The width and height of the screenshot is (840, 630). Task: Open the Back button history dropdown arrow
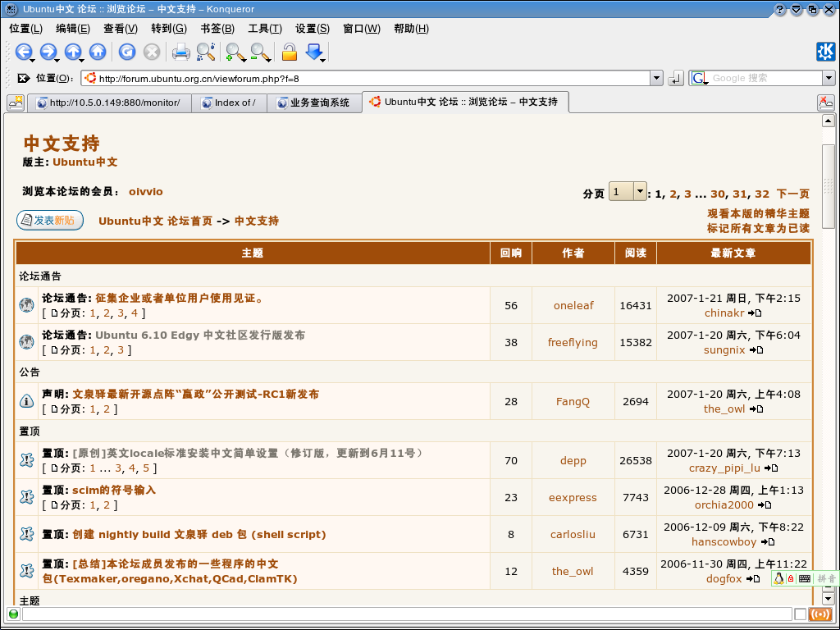[33, 59]
